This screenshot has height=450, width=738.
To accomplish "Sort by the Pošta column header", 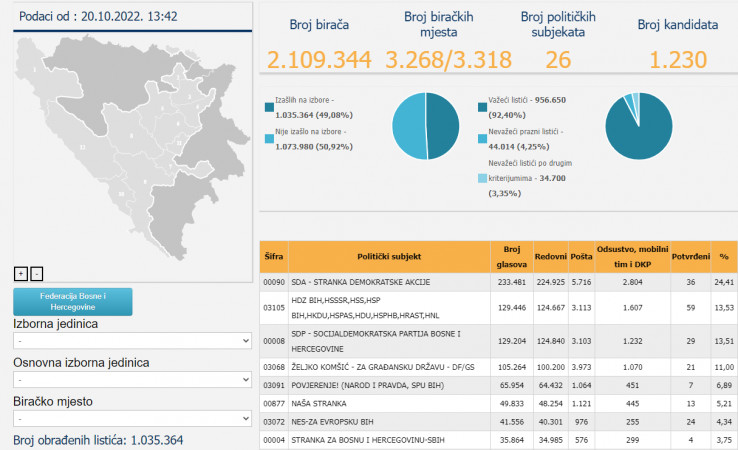I will pyautogui.click(x=581, y=257).
